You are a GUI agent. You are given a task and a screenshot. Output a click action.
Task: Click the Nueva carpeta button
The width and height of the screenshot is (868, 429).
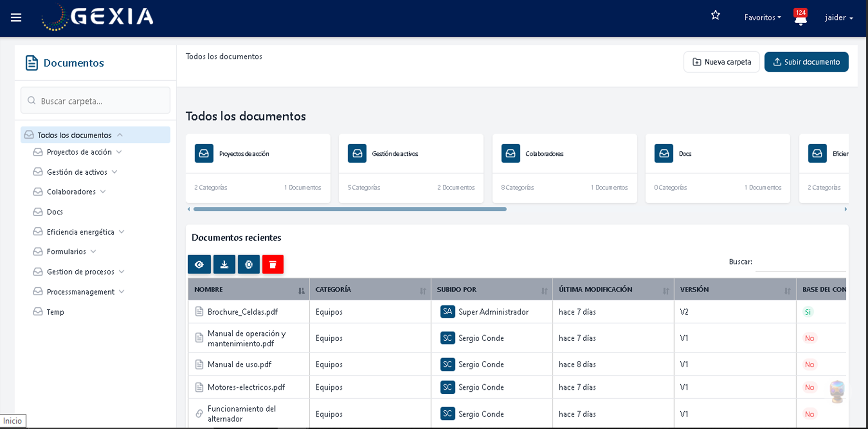pos(721,62)
